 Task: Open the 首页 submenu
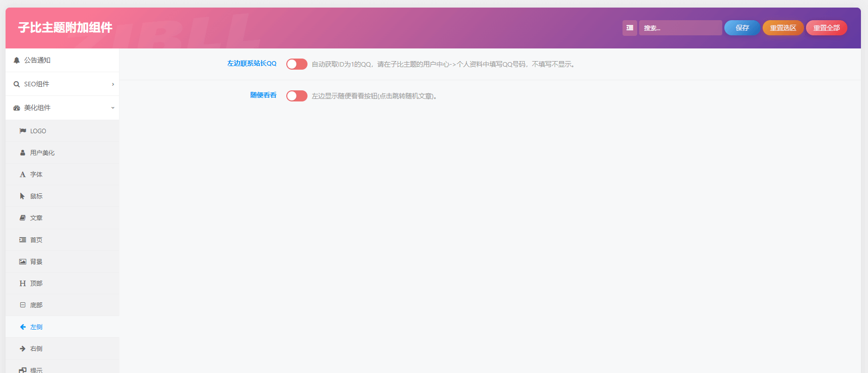tap(63, 240)
